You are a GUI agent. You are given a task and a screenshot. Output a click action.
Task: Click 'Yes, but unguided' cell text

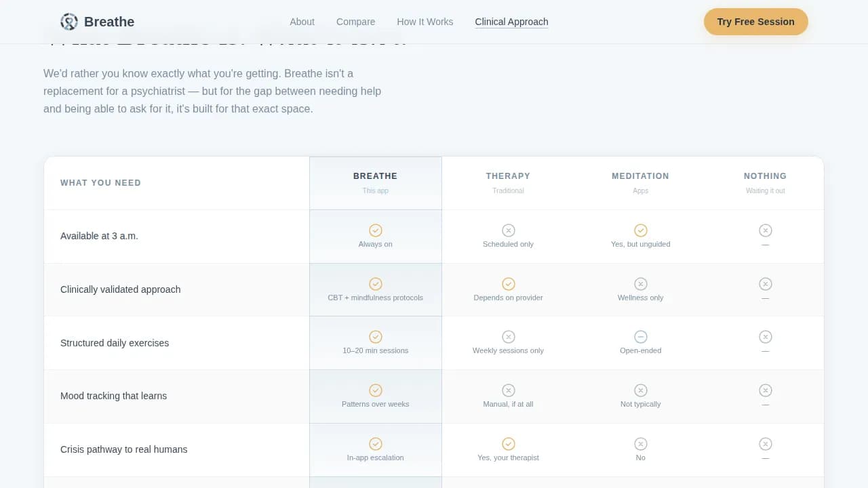641,244
